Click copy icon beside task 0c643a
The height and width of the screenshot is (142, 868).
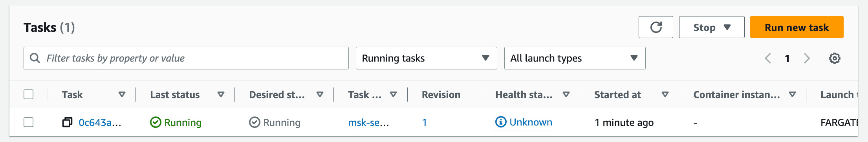(x=67, y=122)
